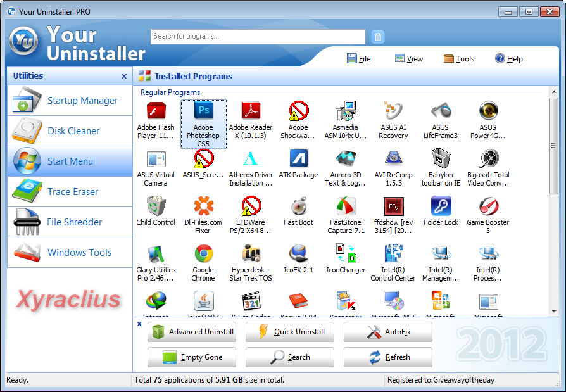This screenshot has height=392, width=566.
Task: Open Trace Eraser utility
Action: point(70,192)
